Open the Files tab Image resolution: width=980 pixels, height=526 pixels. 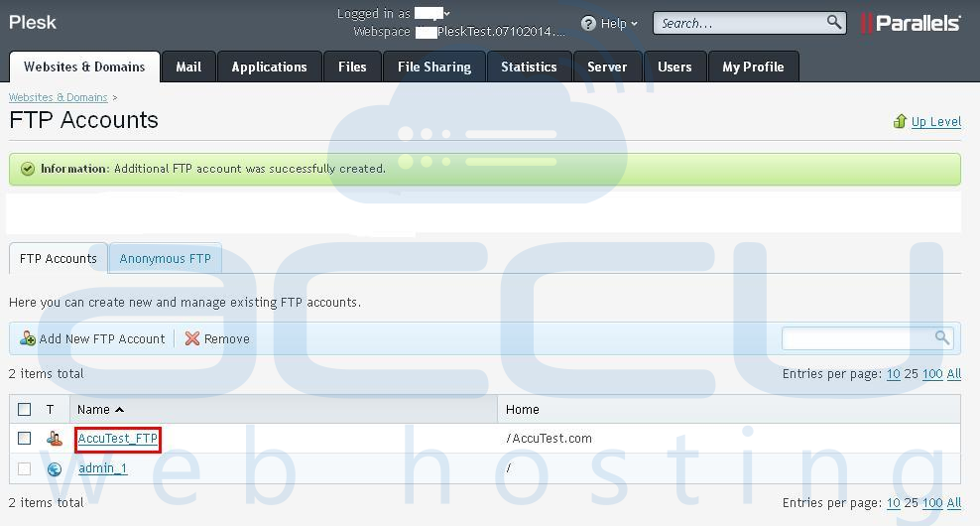[x=352, y=66]
